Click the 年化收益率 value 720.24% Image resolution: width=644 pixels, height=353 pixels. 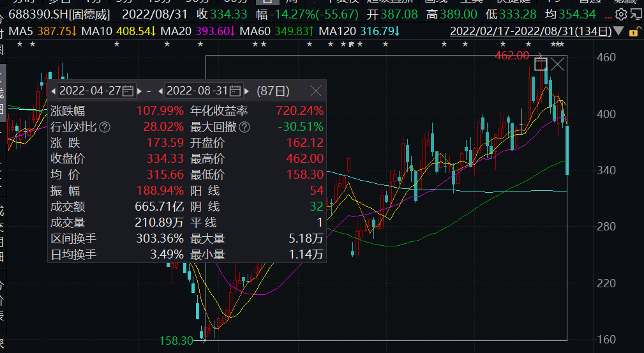coord(300,111)
